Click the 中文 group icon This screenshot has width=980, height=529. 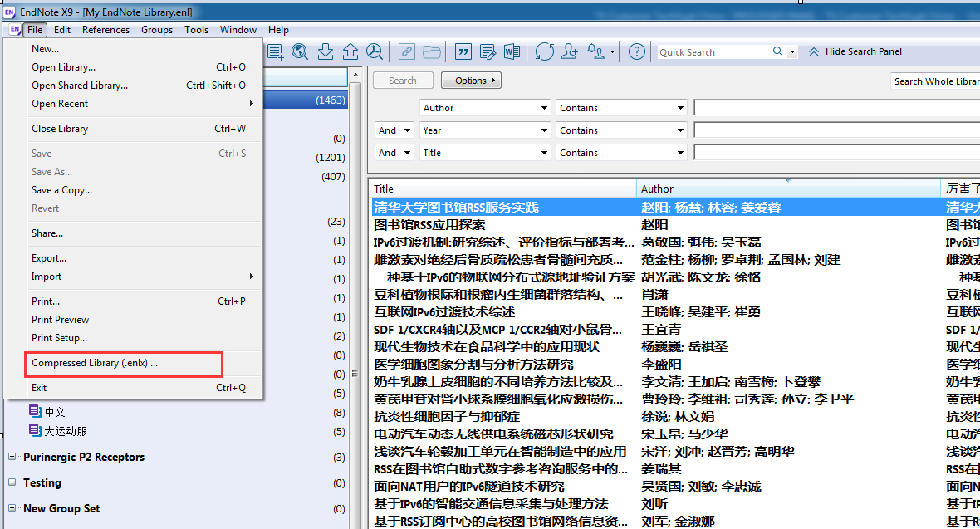(35, 411)
